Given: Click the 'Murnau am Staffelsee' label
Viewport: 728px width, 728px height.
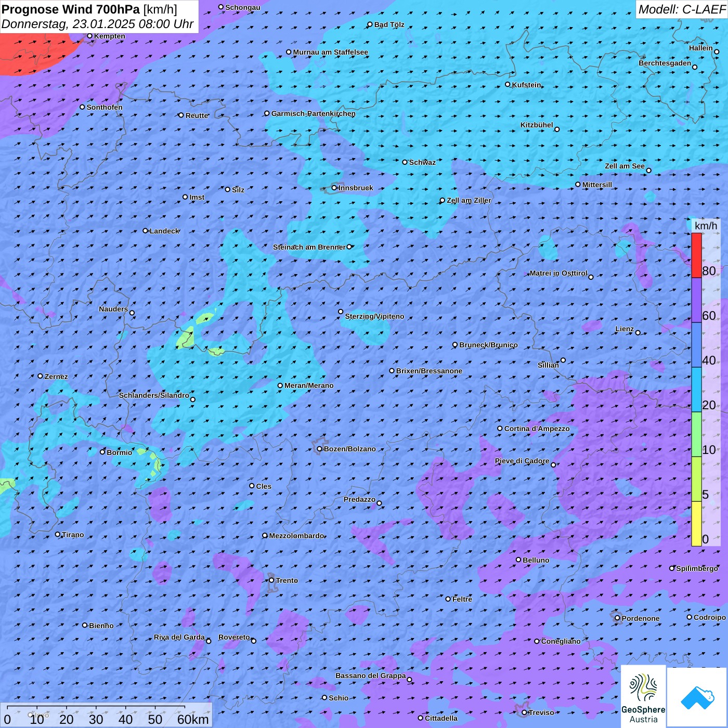Looking at the screenshot, I should tap(330, 52).
